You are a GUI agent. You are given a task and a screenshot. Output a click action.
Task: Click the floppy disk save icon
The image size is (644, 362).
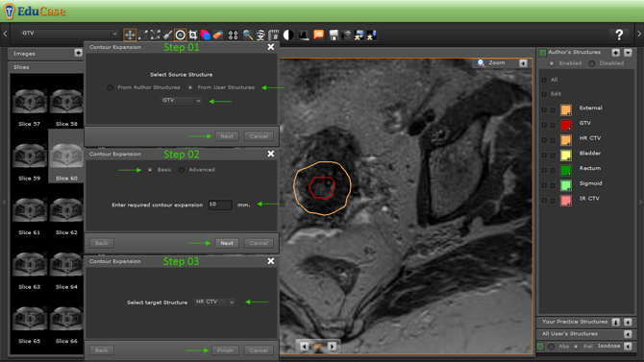pos(334,35)
